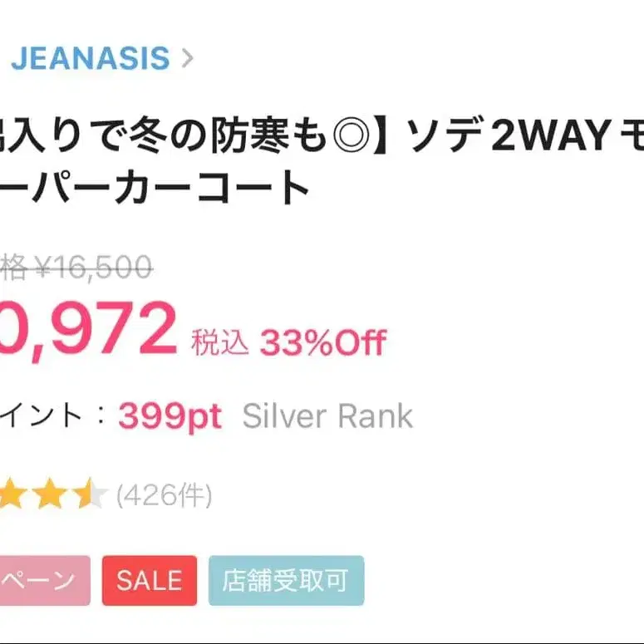Click the 33%Off discount text

[x=323, y=342]
